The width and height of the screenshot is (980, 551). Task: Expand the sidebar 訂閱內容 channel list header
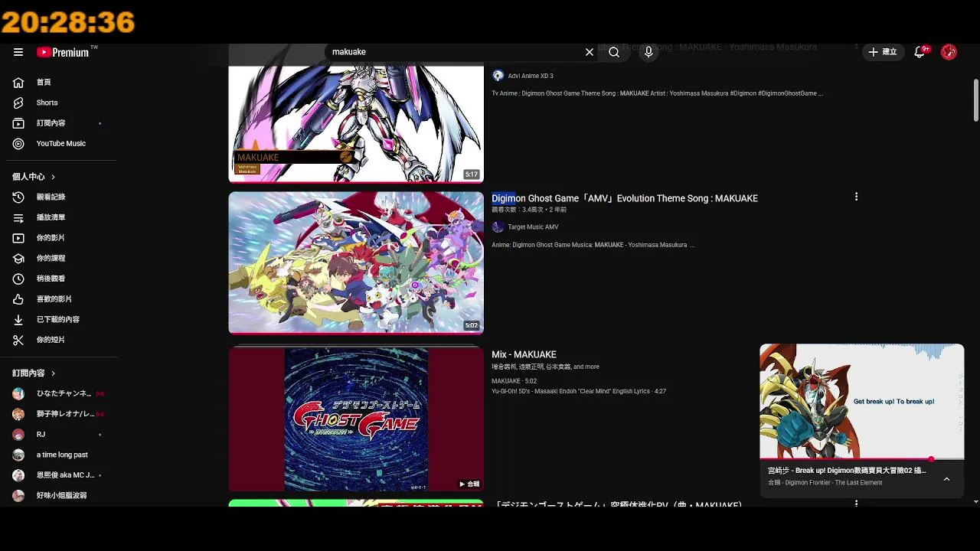pyautogui.click(x=34, y=373)
